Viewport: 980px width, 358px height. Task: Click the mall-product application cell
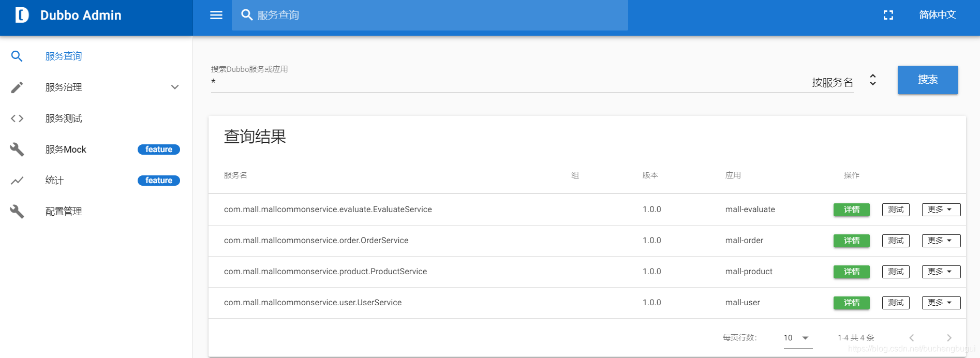coord(749,272)
